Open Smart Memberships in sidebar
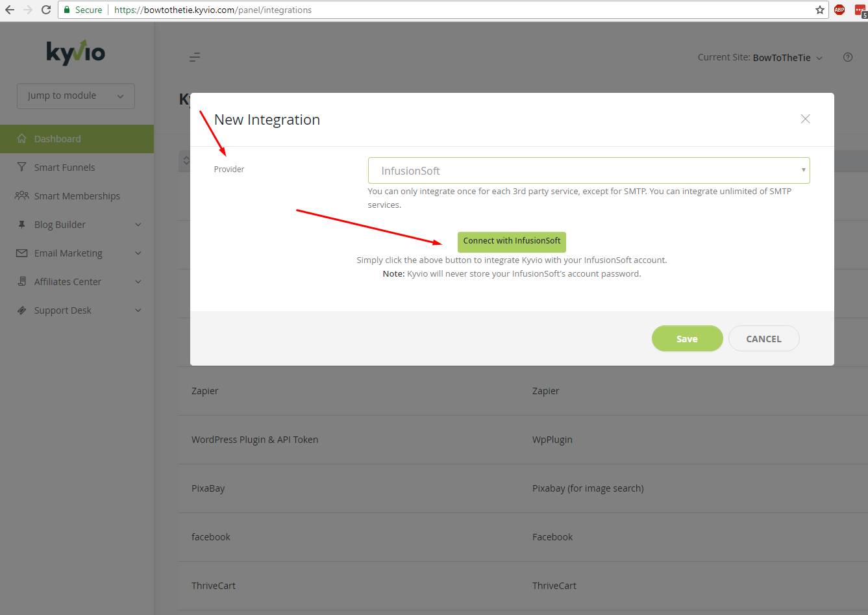 click(x=77, y=196)
